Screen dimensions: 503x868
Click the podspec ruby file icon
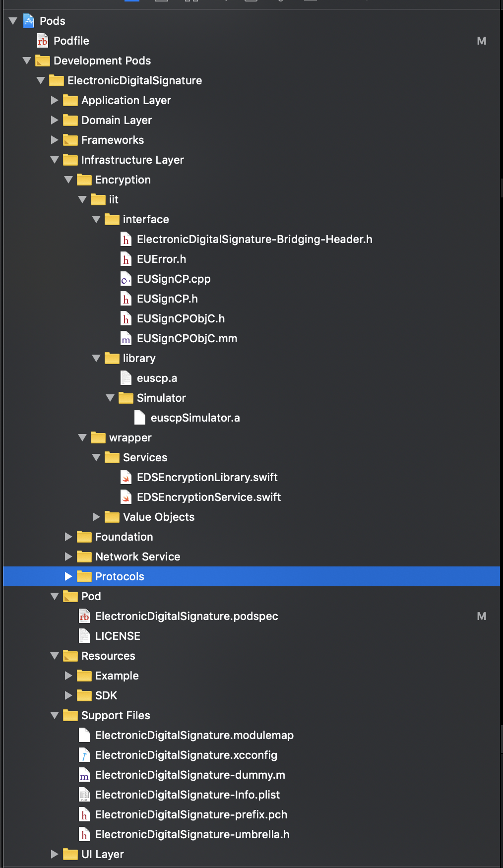[x=84, y=616]
